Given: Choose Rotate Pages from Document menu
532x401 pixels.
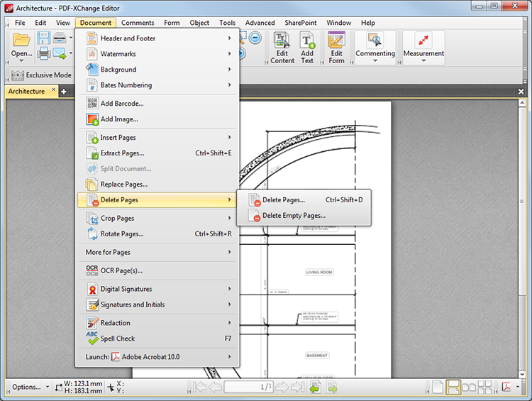Looking at the screenshot, I should click(157, 234).
